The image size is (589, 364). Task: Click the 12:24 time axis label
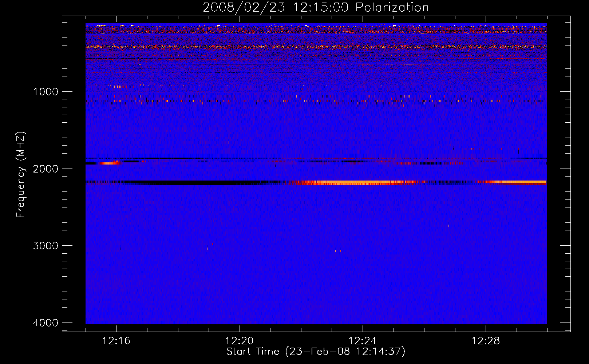point(363,341)
